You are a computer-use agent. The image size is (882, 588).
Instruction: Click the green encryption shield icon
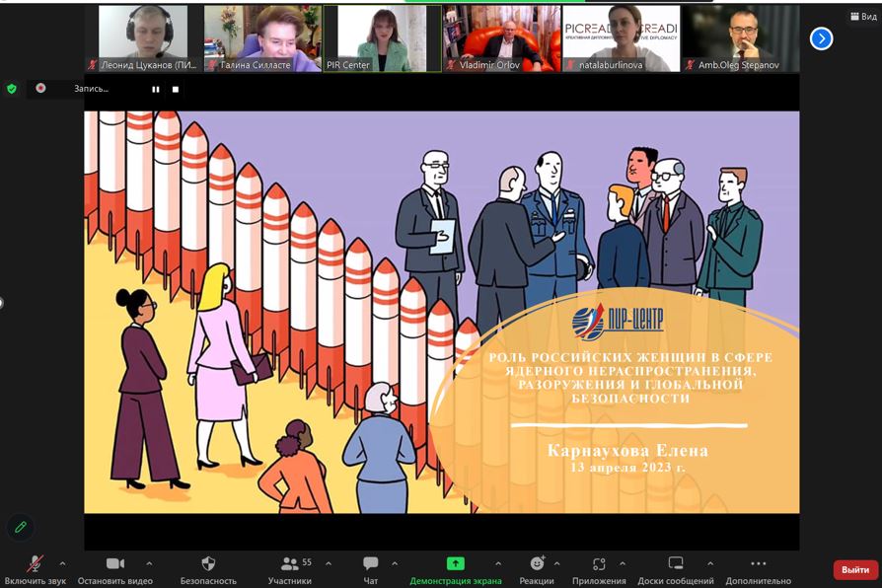tap(12, 89)
